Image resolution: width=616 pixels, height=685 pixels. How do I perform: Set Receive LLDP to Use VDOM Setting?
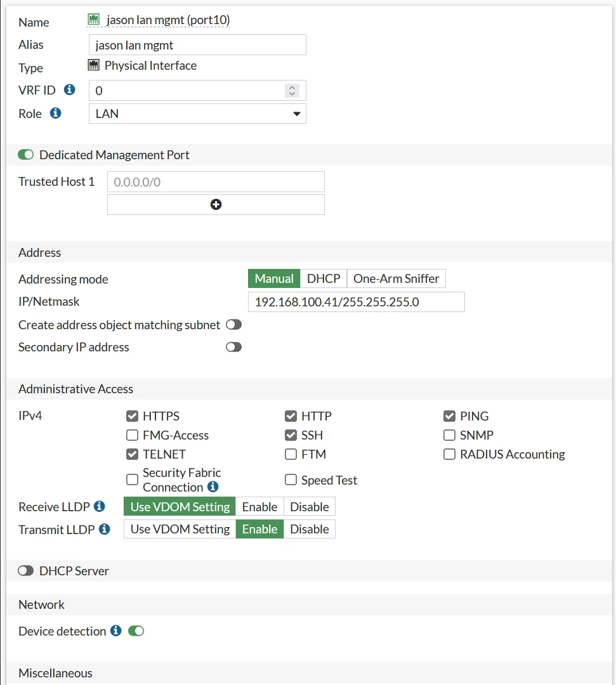(x=180, y=507)
